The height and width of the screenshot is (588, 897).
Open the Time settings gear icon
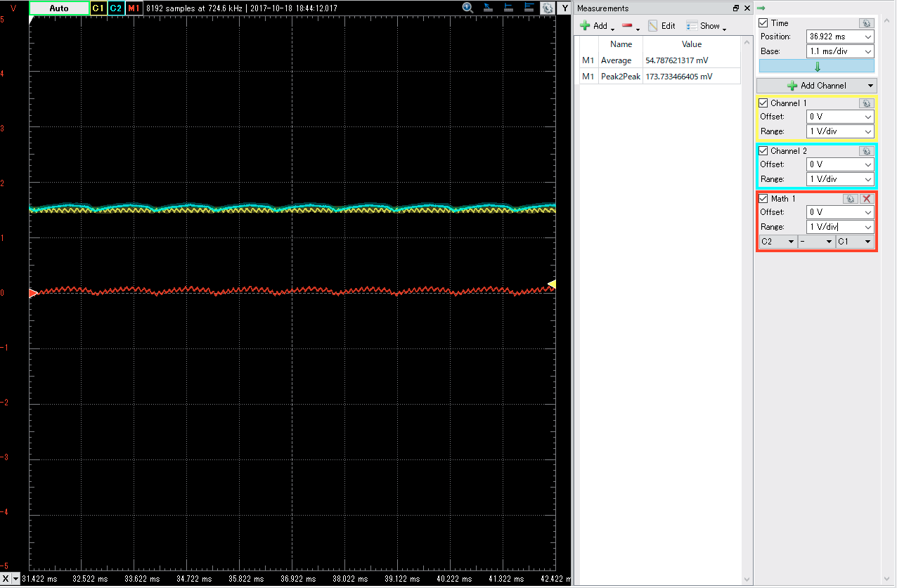pyautogui.click(x=866, y=23)
